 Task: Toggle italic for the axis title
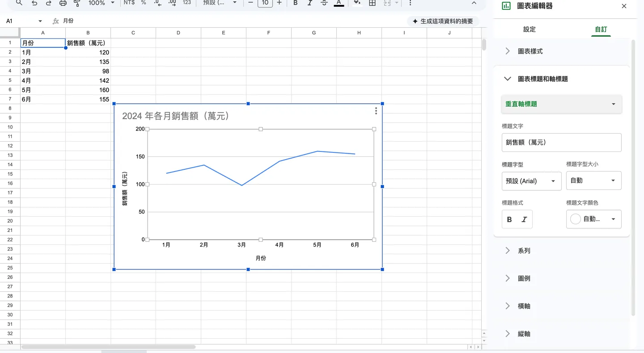[x=524, y=219]
